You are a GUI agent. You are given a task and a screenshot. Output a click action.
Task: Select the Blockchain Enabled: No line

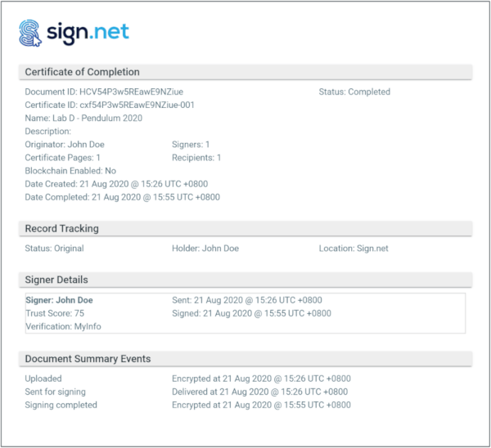tap(70, 171)
